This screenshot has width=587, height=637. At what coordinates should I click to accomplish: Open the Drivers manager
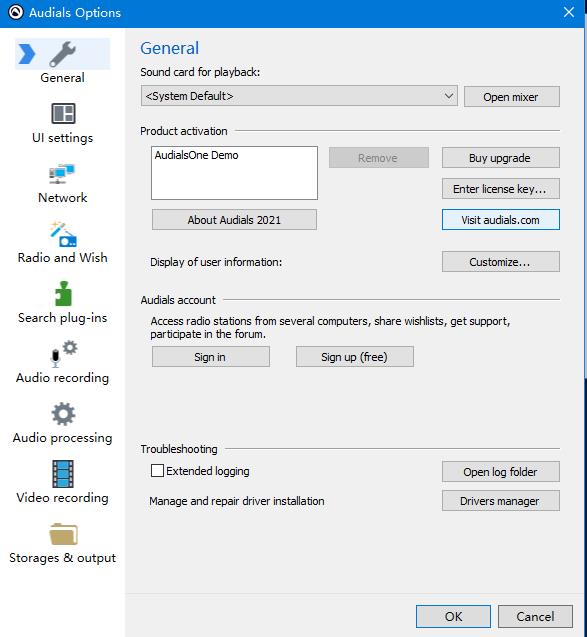500,500
